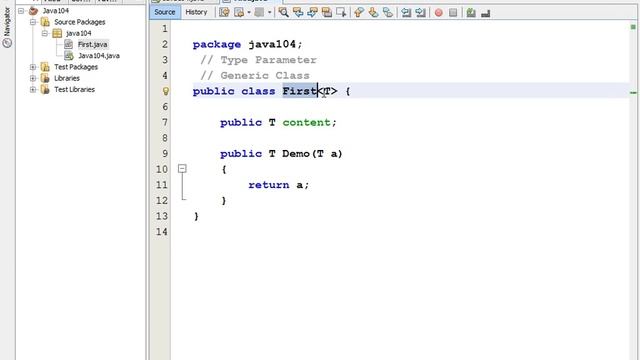
Task: Click line number 1 in gutter
Action: point(164,29)
